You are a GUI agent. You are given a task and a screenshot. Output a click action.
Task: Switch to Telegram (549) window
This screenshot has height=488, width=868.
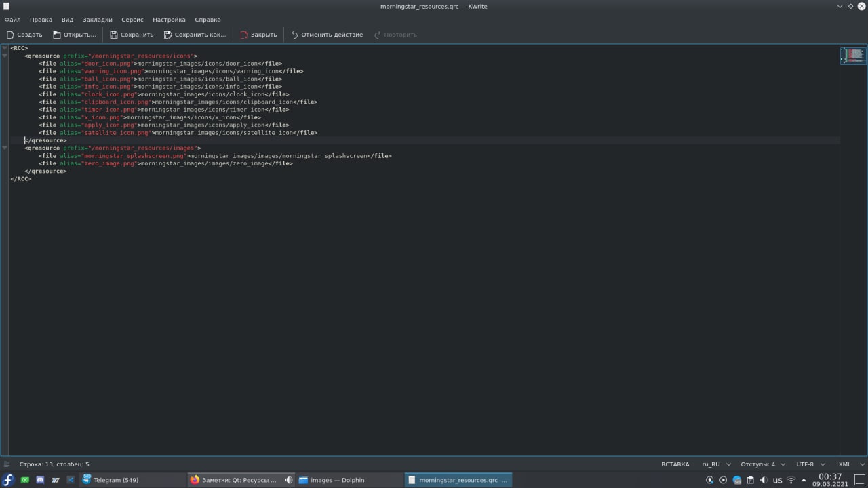[132, 480]
